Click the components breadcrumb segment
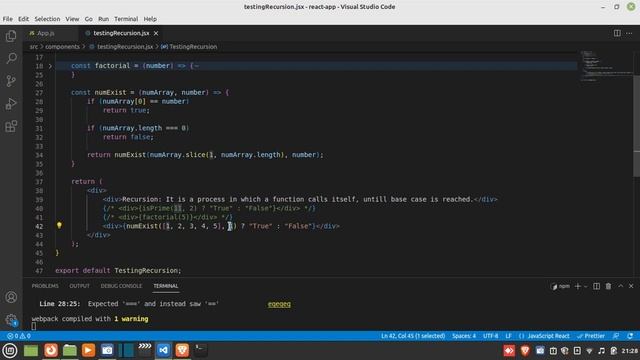Viewport: 640px width, 360px height. (62, 47)
